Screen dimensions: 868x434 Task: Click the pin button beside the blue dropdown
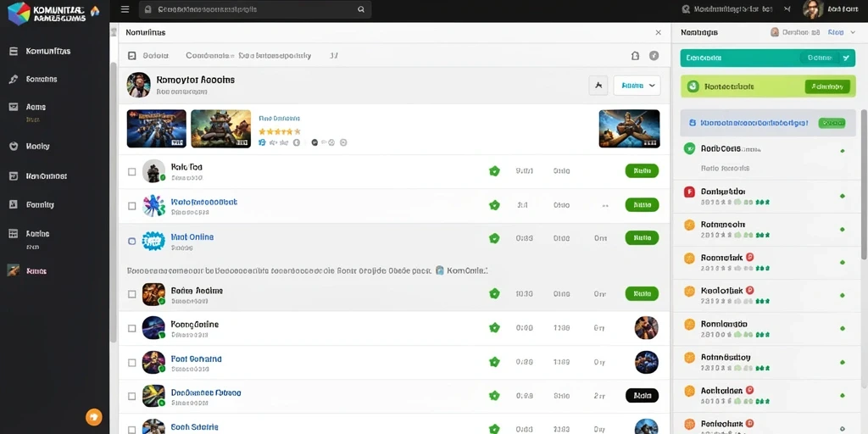[x=598, y=86]
